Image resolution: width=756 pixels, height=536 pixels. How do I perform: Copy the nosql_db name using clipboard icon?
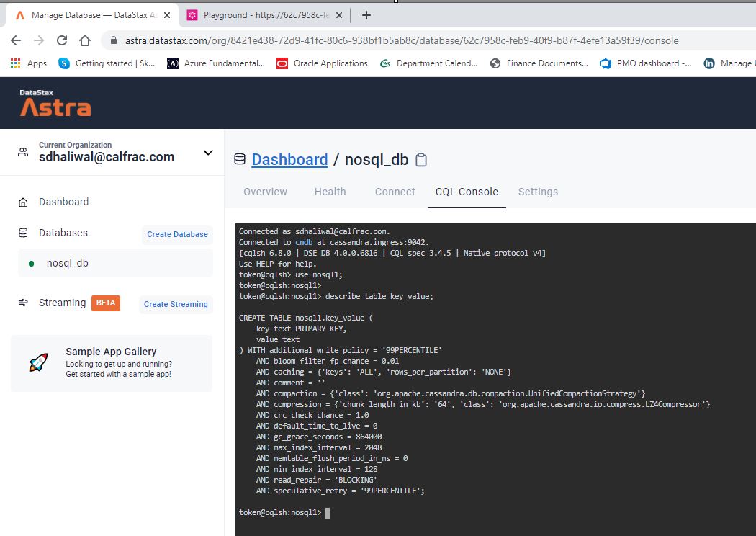pos(420,158)
